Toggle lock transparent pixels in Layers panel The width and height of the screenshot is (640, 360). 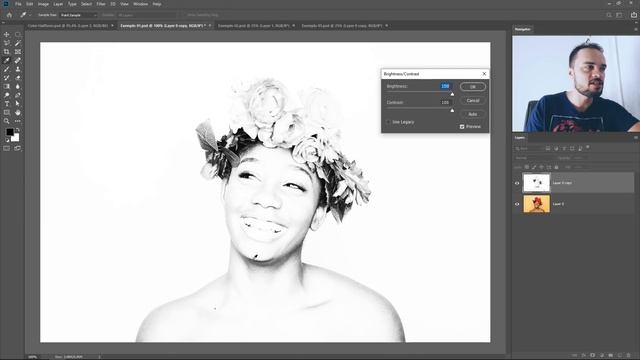pyautogui.click(x=527, y=167)
